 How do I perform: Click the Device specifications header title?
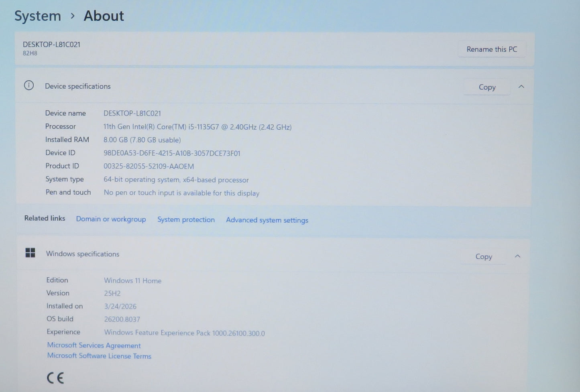(77, 86)
